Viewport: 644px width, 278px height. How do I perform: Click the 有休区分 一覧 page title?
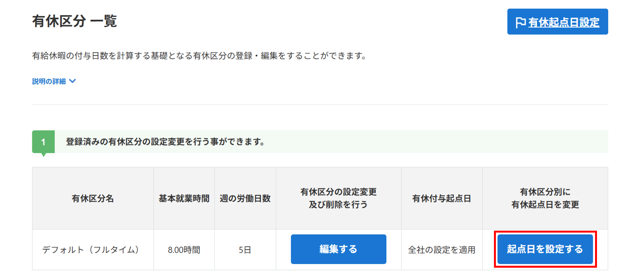[74, 21]
